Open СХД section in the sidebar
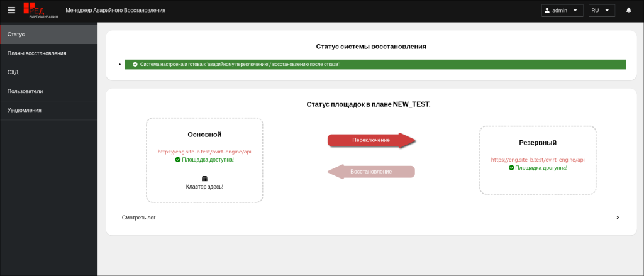The image size is (644, 276). 49,72
